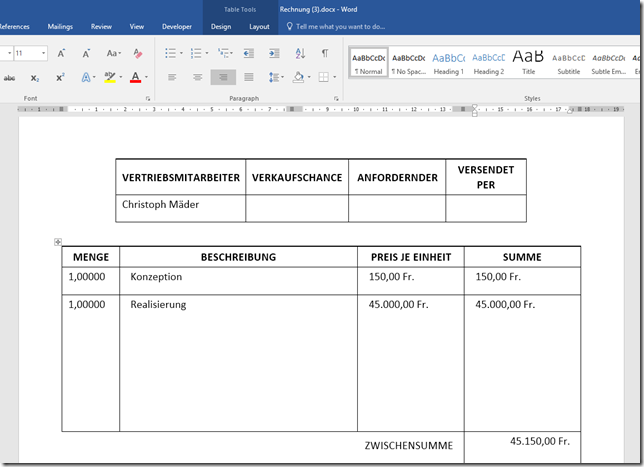644x467 pixels.
Task: Apply subscript formatting
Action: point(35,77)
